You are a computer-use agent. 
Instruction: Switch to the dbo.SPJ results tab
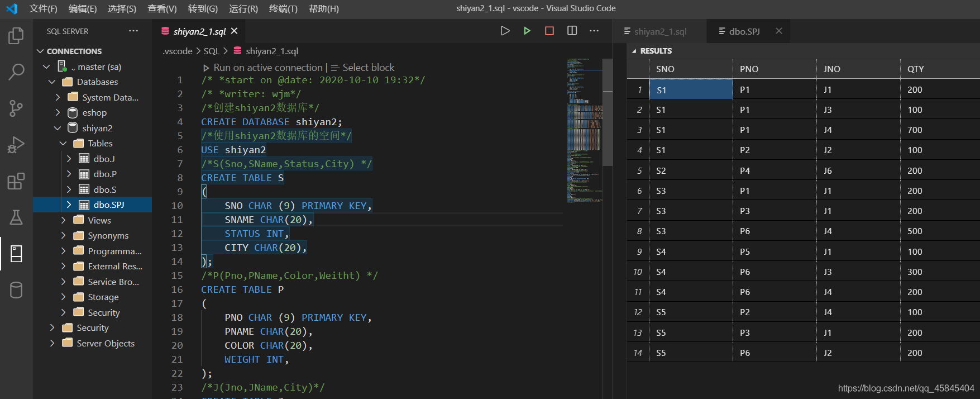coord(744,31)
